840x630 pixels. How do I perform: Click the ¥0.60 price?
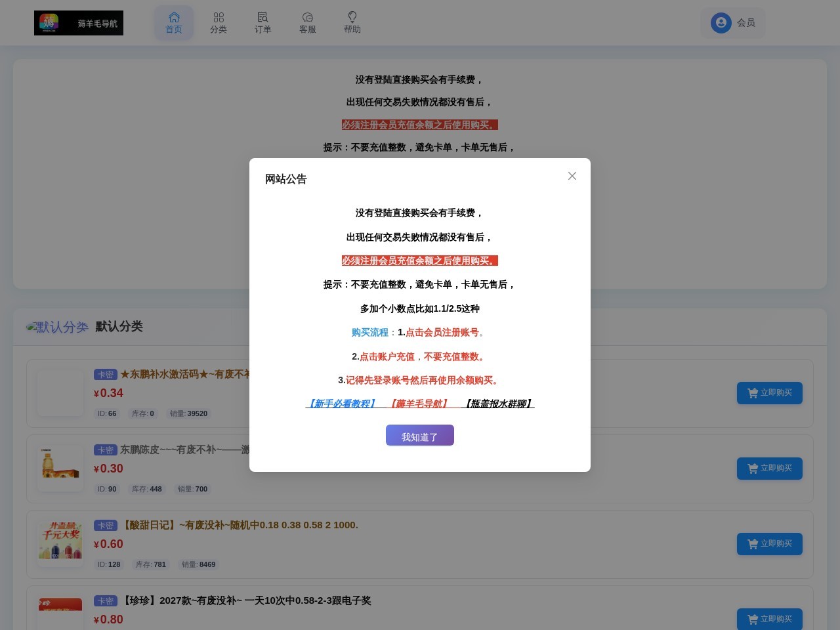click(x=108, y=544)
